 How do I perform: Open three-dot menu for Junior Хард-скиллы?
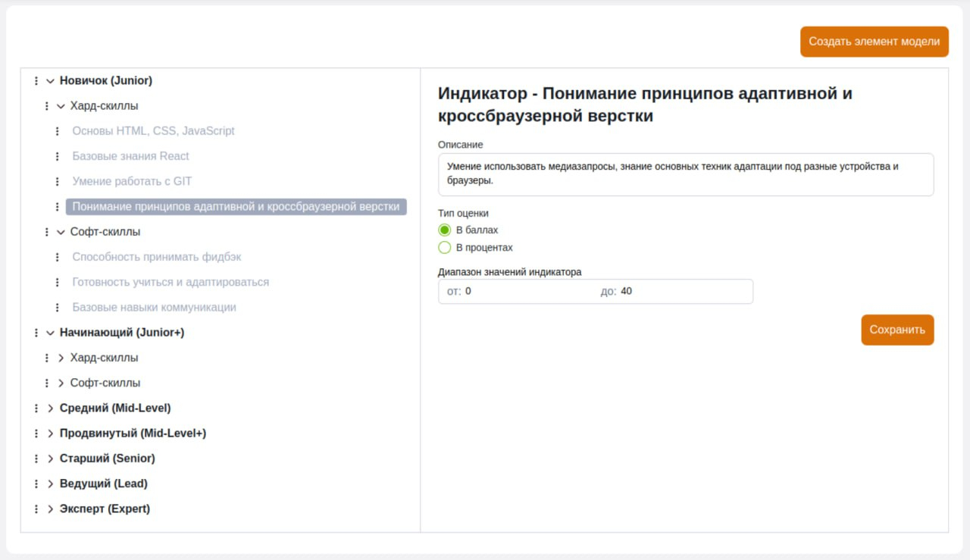click(46, 106)
